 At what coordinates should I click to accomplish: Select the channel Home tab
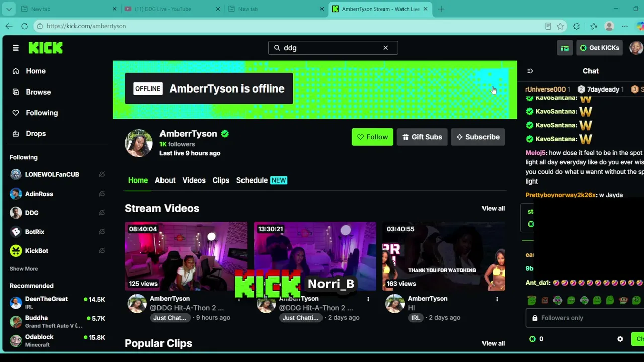pyautogui.click(x=138, y=180)
